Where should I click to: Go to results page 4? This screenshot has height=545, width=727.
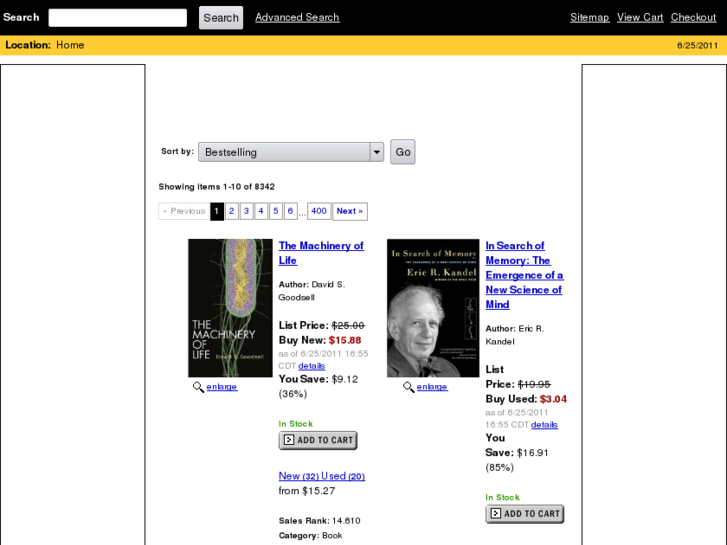pyautogui.click(x=261, y=211)
